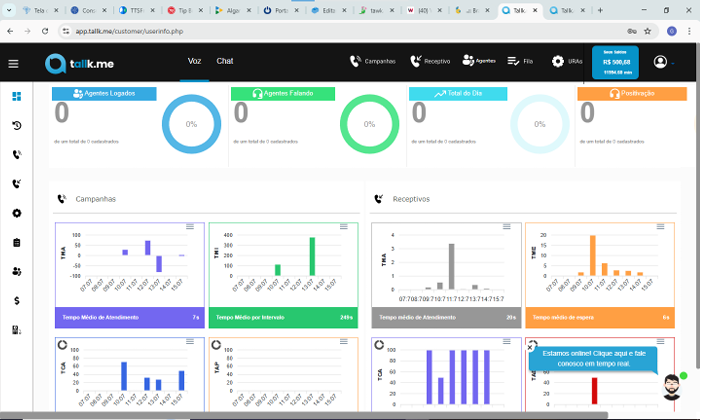Click the dollar sign billing icon

(x=17, y=301)
